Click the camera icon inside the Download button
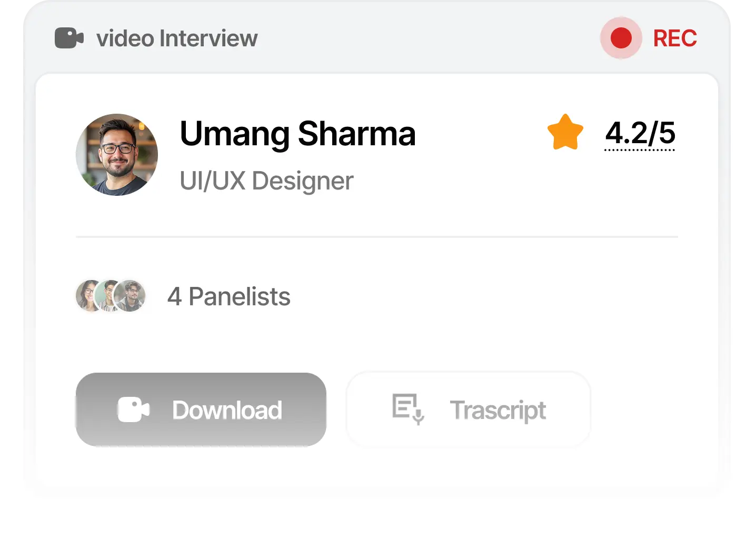Image resolution: width=756 pixels, height=539 pixels. (133, 410)
